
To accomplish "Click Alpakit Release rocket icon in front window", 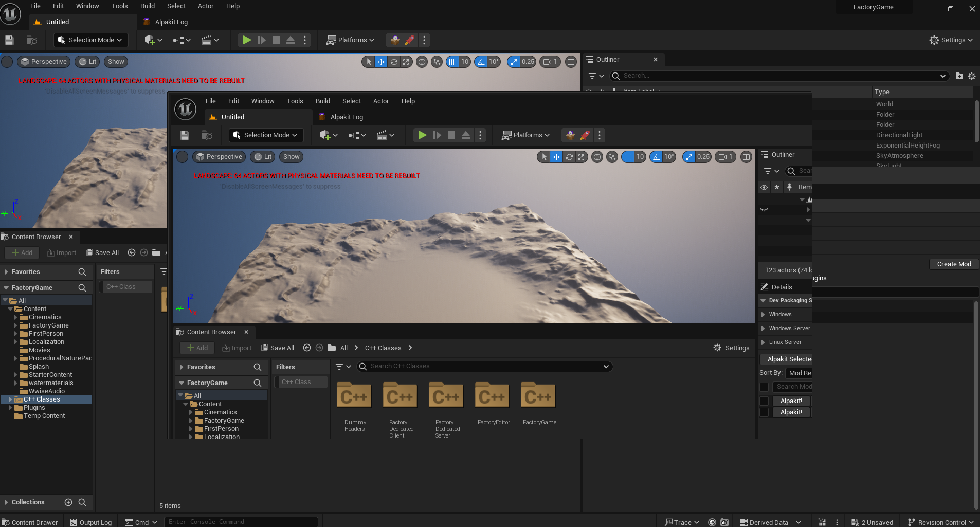I will click(585, 135).
